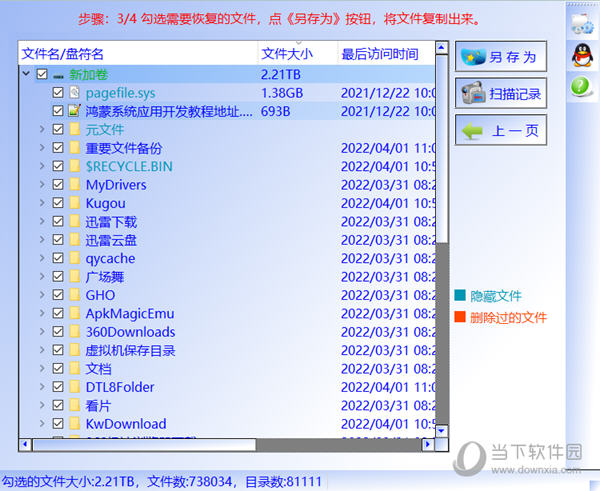Click the folder icon next to 迅雷云盘
Viewport: 600px width, 491px height.
coord(74,240)
